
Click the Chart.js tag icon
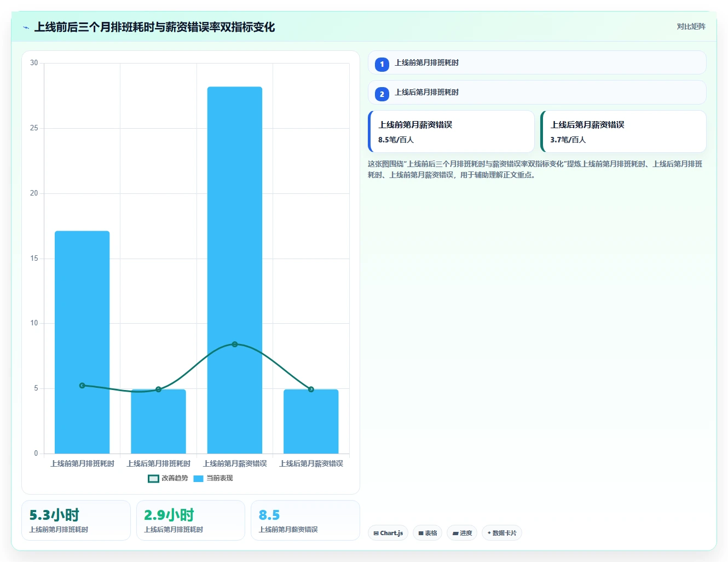pos(376,533)
